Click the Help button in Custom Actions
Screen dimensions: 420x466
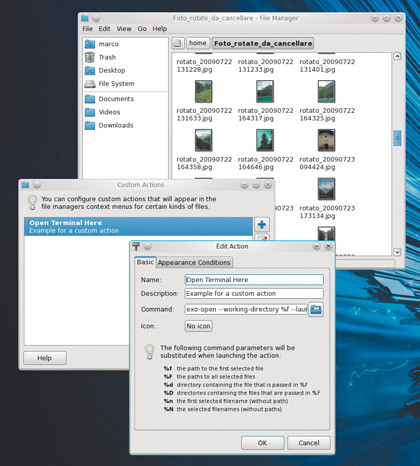click(x=45, y=358)
